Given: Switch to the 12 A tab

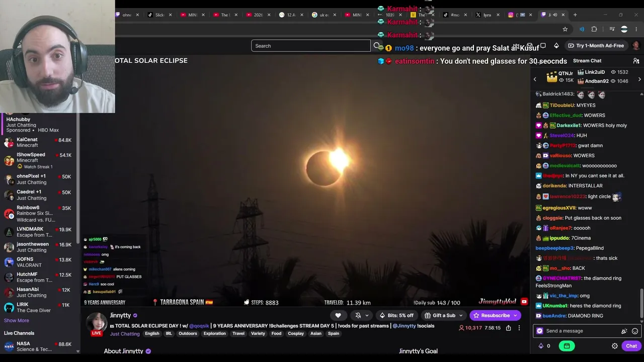Looking at the screenshot, I should coord(291,15).
